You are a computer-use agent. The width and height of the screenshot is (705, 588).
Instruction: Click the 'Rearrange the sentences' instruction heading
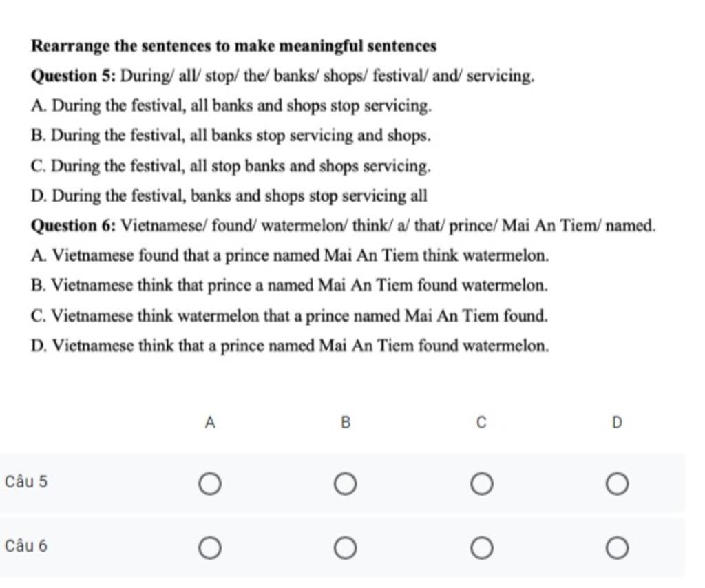tap(234, 46)
